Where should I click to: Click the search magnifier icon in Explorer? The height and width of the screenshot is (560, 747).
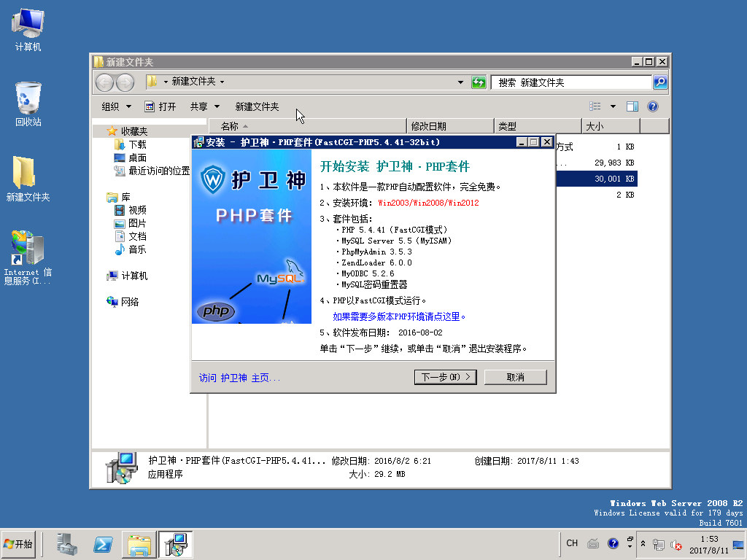click(659, 82)
